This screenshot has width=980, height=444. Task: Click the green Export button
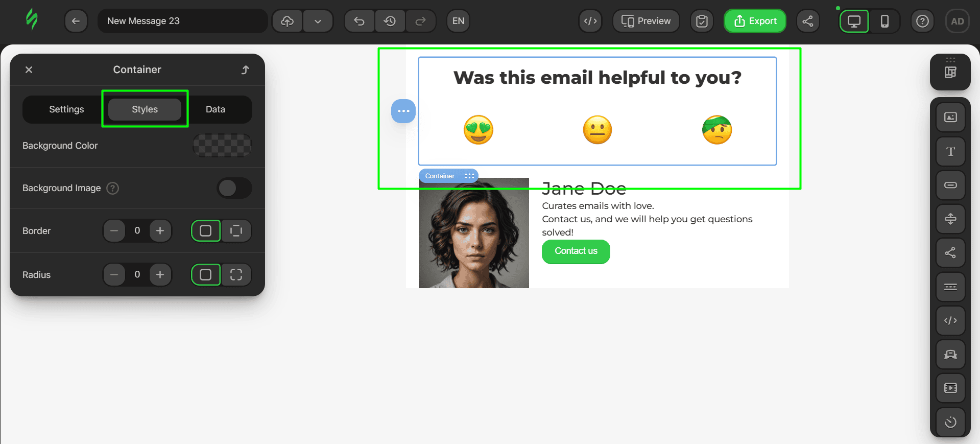(755, 21)
